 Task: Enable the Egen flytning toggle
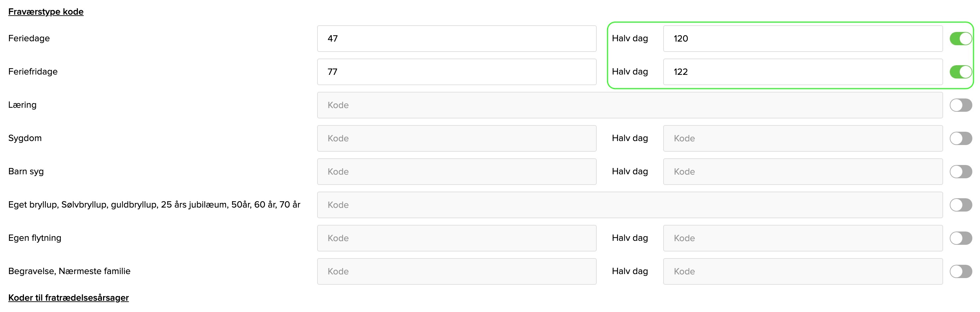point(961,238)
